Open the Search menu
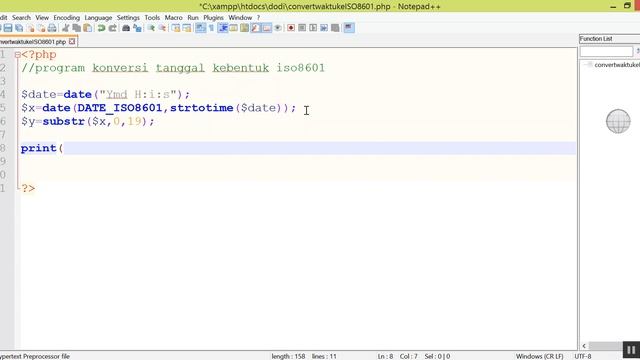The height and width of the screenshot is (360, 640). [x=21, y=18]
